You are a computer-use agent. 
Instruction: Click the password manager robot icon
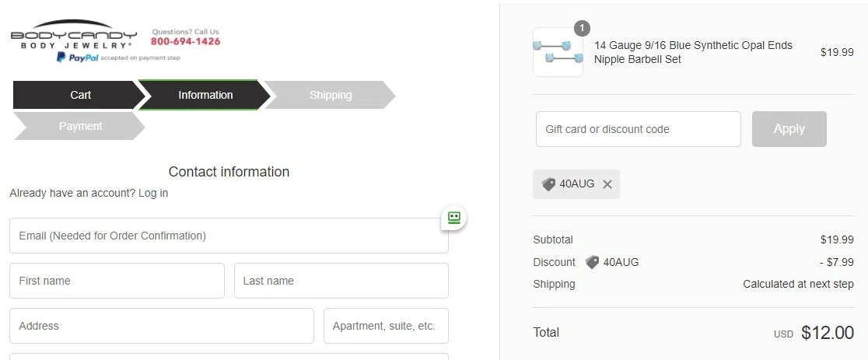[454, 218]
